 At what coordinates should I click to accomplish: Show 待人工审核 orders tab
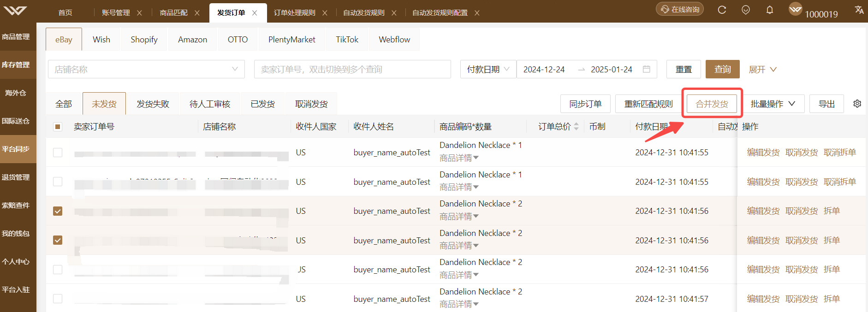pos(210,104)
